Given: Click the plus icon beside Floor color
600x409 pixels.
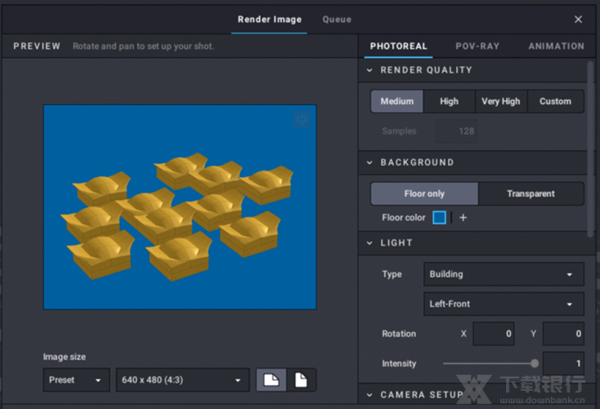Looking at the screenshot, I should tap(463, 218).
